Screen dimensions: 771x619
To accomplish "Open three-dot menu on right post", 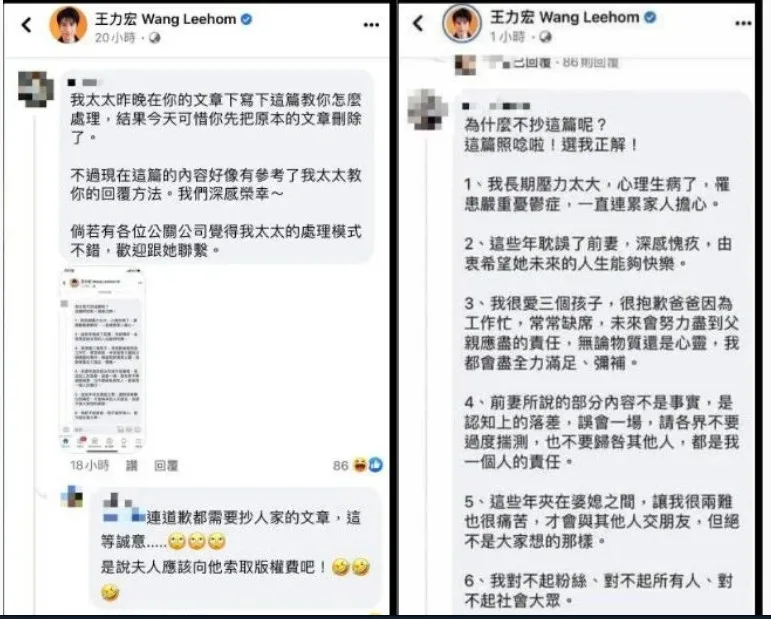I will (x=743, y=23).
